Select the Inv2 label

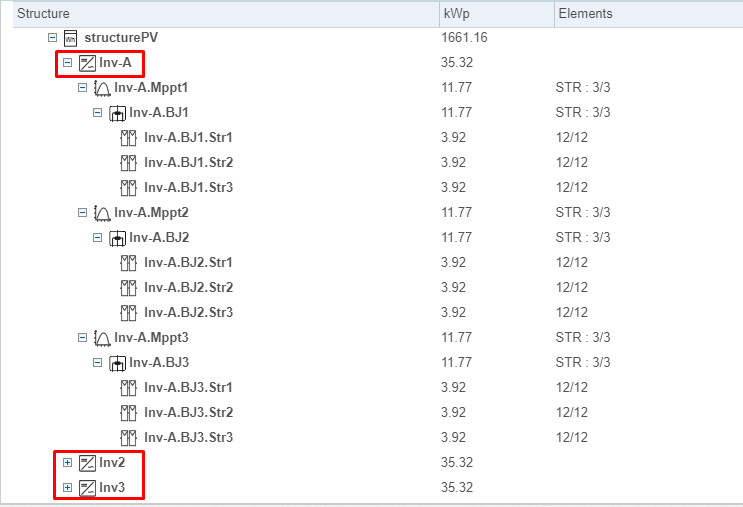(x=112, y=462)
